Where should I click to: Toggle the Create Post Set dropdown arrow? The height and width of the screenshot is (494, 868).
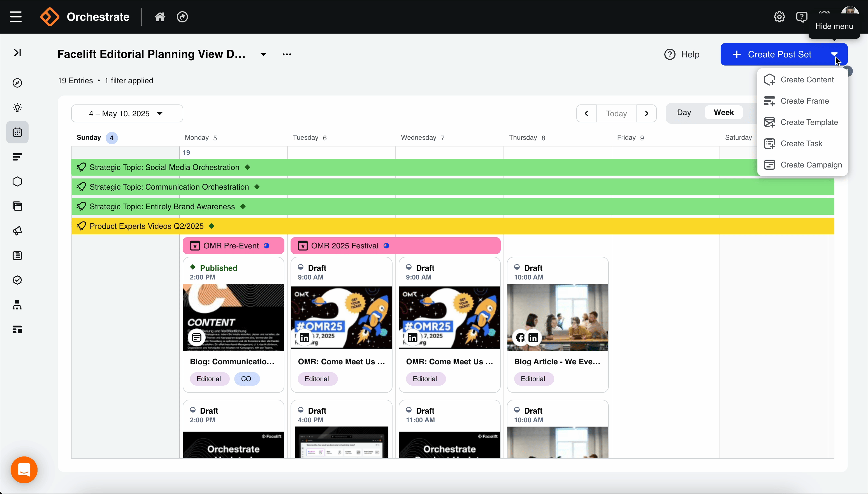[x=834, y=54]
